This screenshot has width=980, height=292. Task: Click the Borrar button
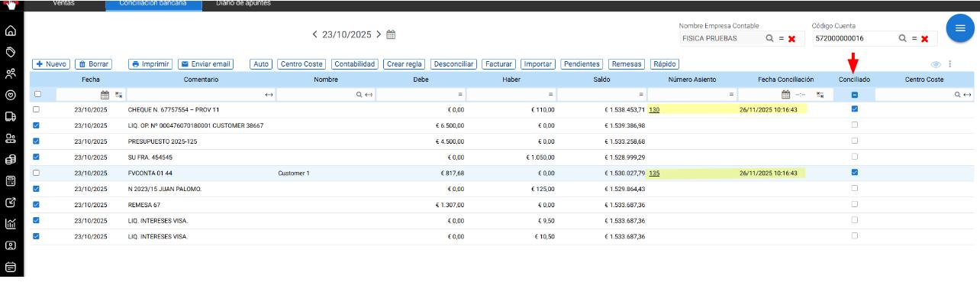(94, 64)
